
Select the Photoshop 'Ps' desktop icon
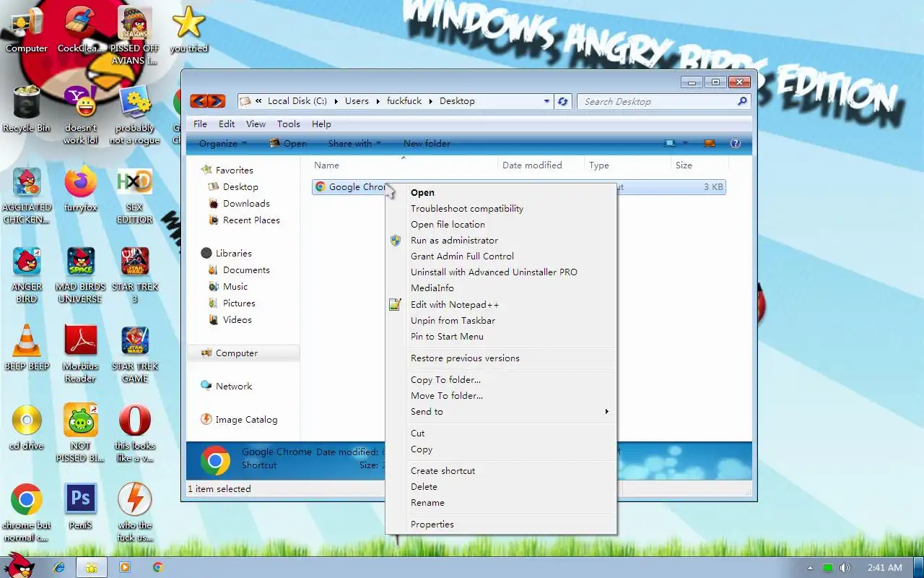80,506
